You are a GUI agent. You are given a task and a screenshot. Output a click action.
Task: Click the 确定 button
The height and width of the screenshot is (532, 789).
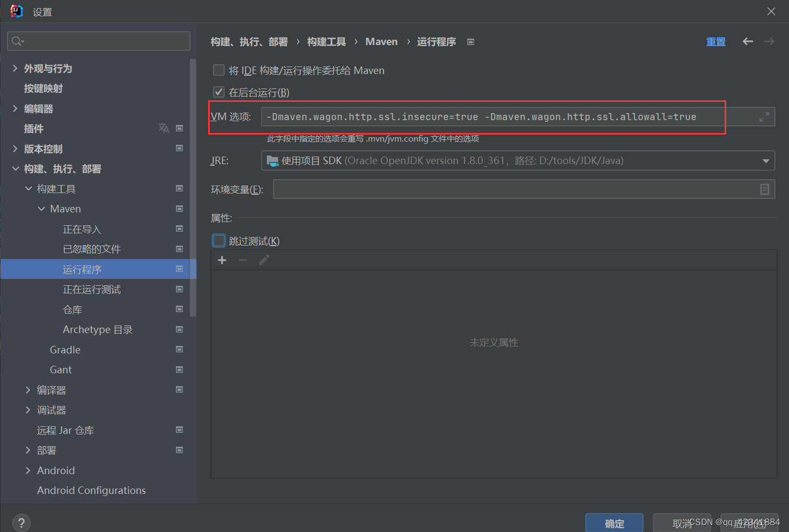[614, 523]
